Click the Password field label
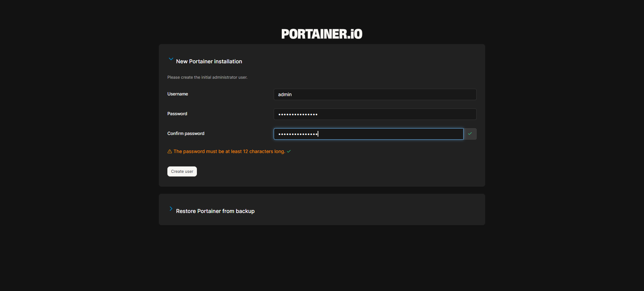Image resolution: width=644 pixels, height=291 pixels. point(177,114)
